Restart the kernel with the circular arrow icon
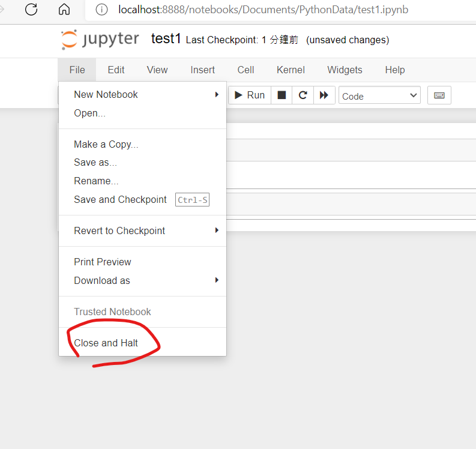The width and height of the screenshot is (476, 449). tap(303, 95)
